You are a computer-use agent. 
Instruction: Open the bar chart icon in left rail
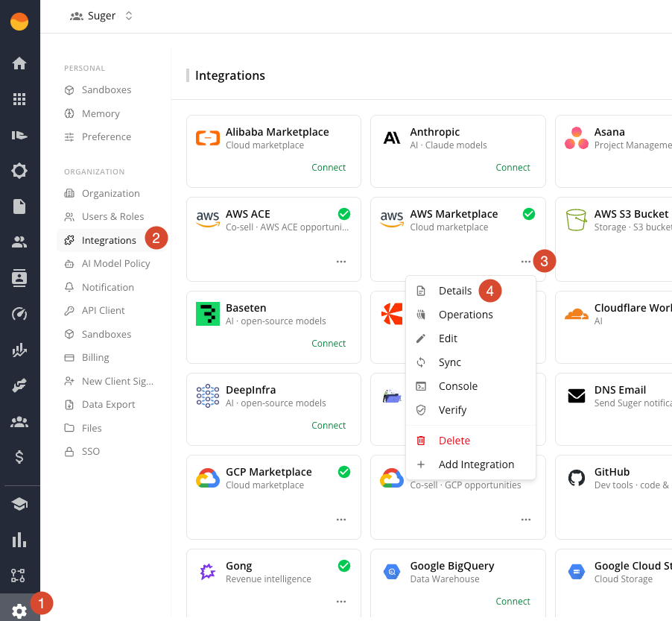click(19, 540)
